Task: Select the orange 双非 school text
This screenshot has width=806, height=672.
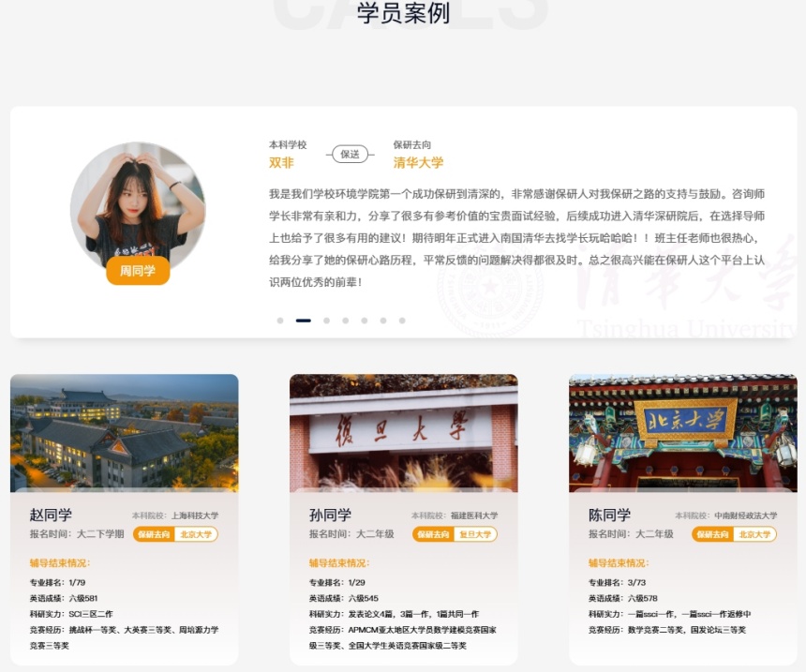Action: pyautogui.click(x=281, y=163)
